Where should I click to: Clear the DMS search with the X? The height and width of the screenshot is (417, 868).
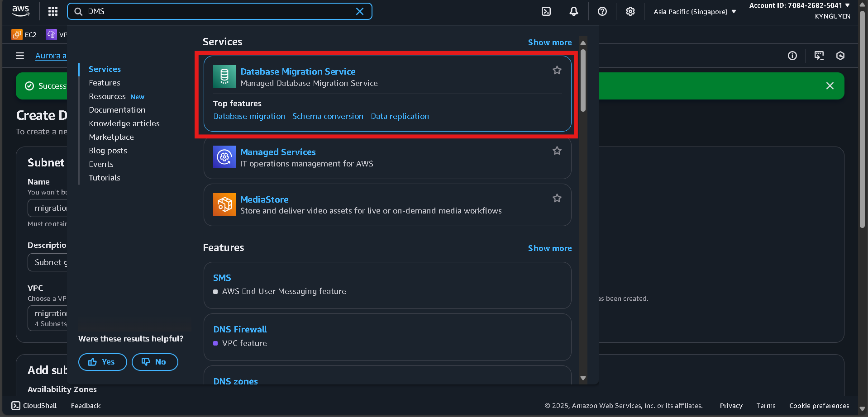[360, 11]
